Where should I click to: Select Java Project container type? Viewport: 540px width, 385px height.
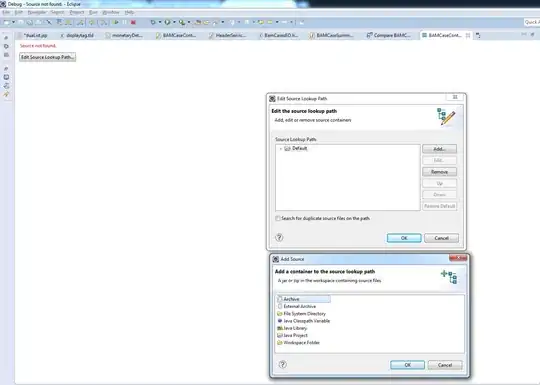(292, 335)
